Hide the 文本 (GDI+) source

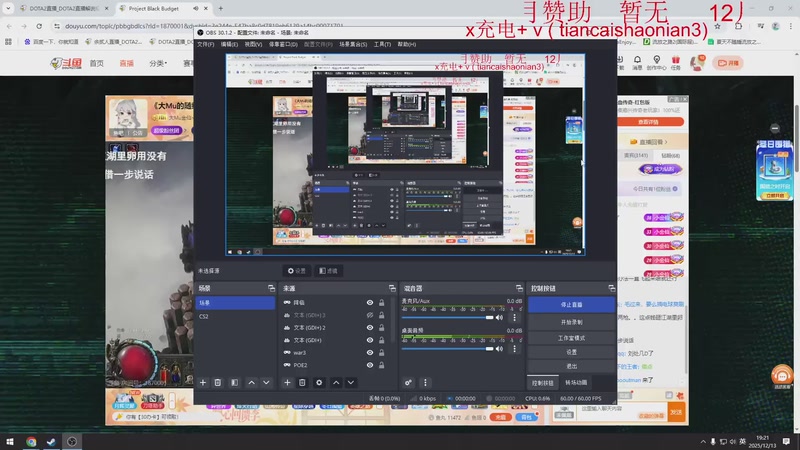pyautogui.click(x=370, y=340)
